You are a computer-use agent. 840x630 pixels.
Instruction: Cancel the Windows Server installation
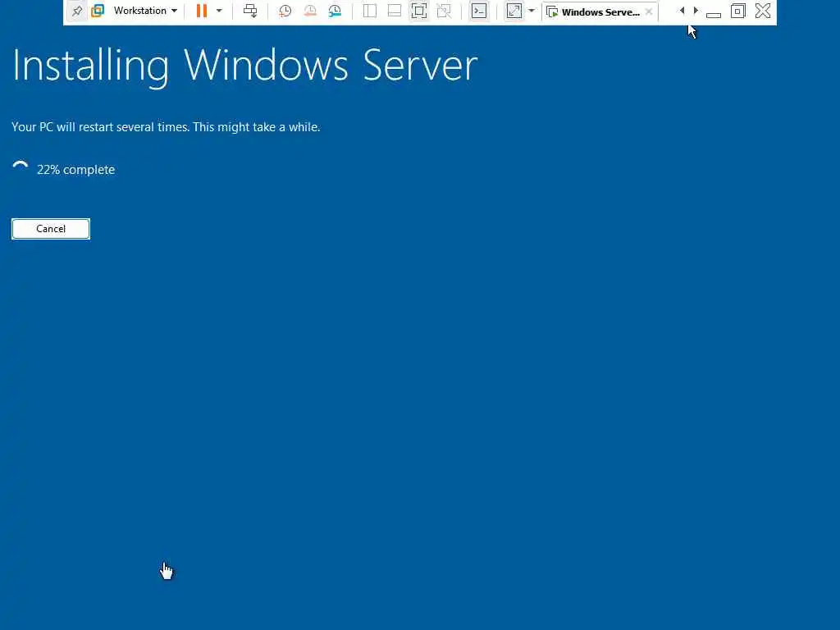point(51,229)
